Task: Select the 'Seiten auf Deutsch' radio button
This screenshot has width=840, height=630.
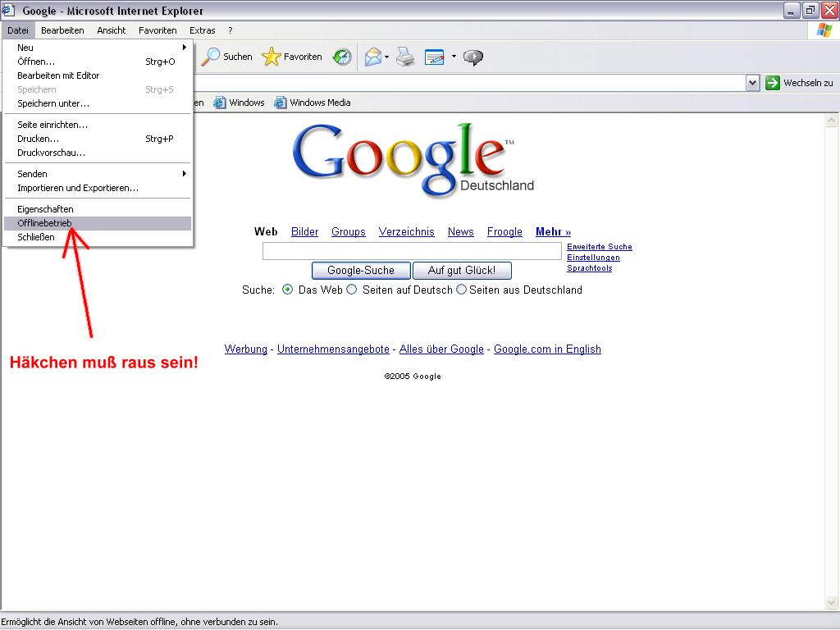Action: (x=352, y=290)
